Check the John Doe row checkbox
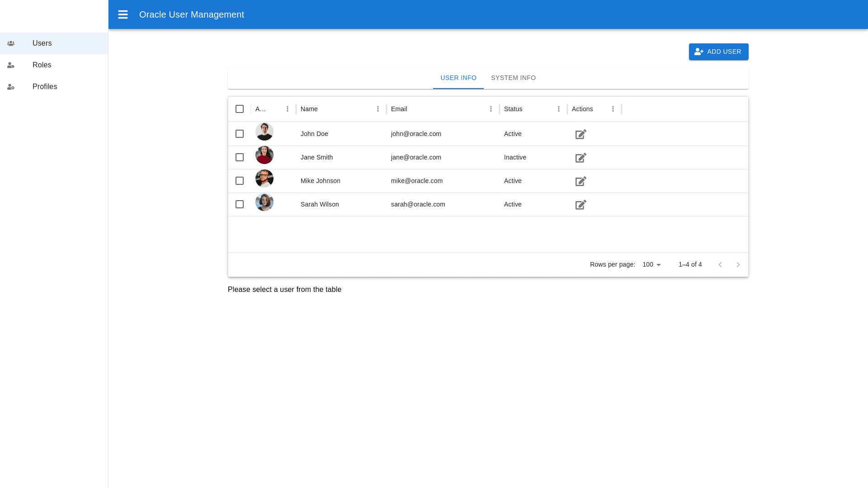The width and height of the screenshot is (868, 488). 240,134
